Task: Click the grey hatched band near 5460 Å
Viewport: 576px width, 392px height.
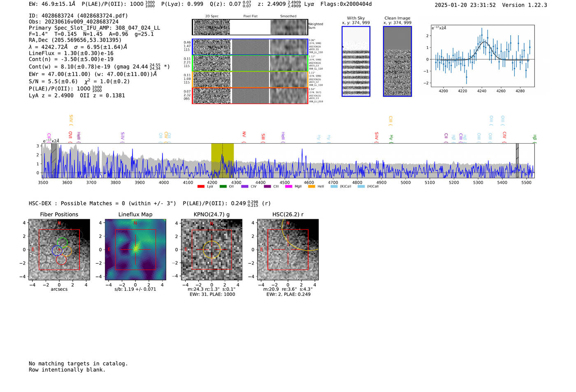Action: click(517, 160)
